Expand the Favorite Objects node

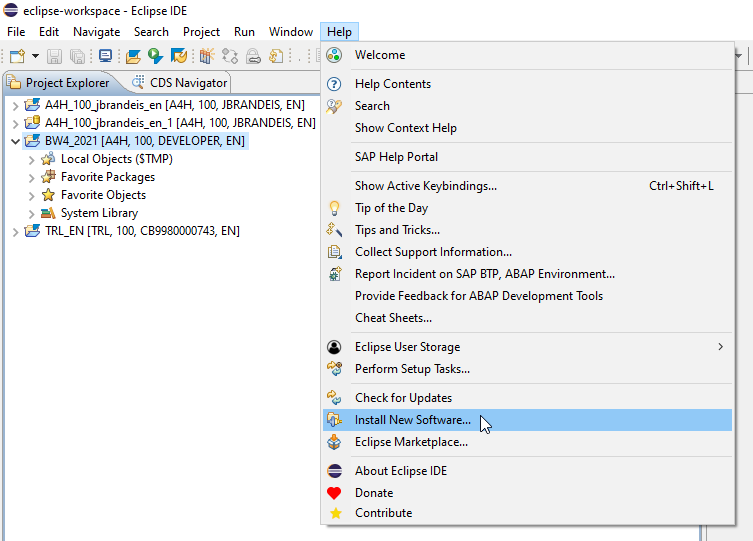pos(31,196)
